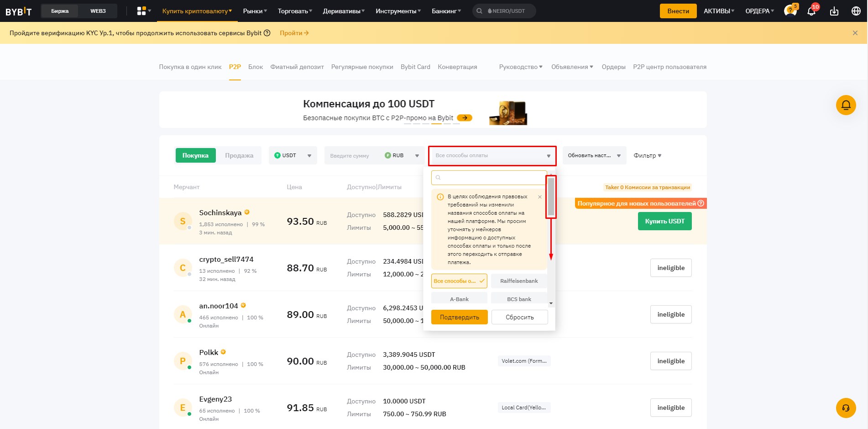The height and width of the screenshot is (429, 868).
Task: Click the arrow button in compensation banner
Action: 465,118
